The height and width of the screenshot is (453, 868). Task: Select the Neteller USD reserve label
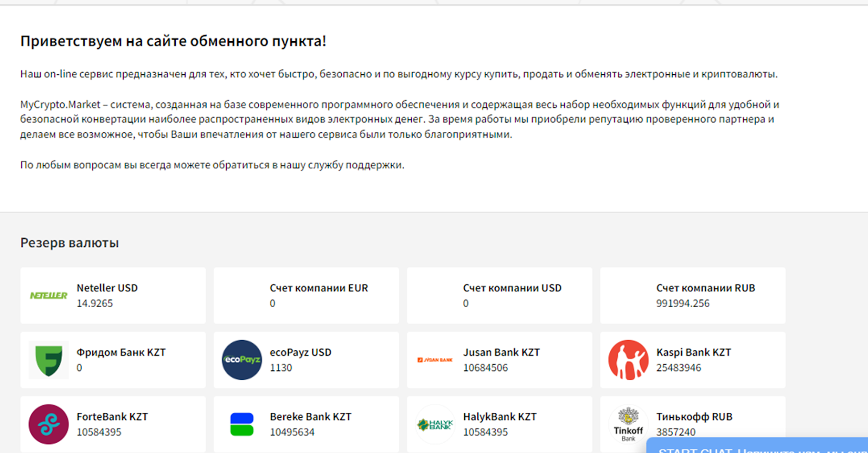click(107, 288)
